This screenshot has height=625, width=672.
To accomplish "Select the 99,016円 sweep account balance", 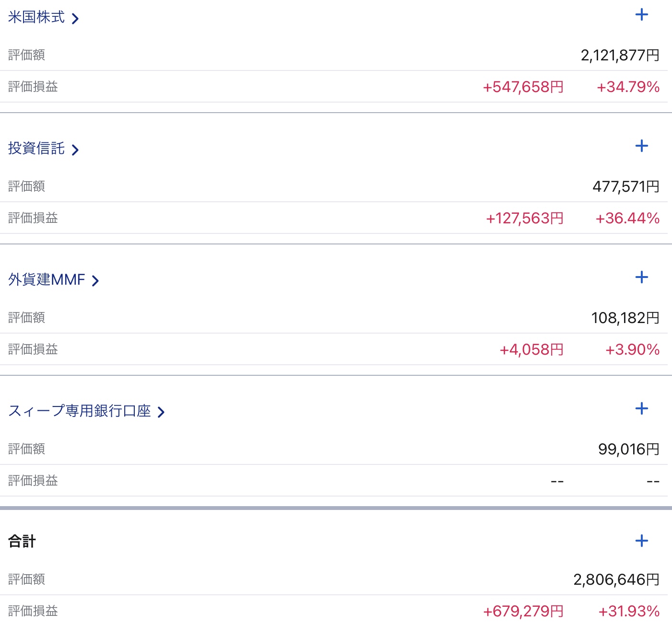I will [629, 449].
